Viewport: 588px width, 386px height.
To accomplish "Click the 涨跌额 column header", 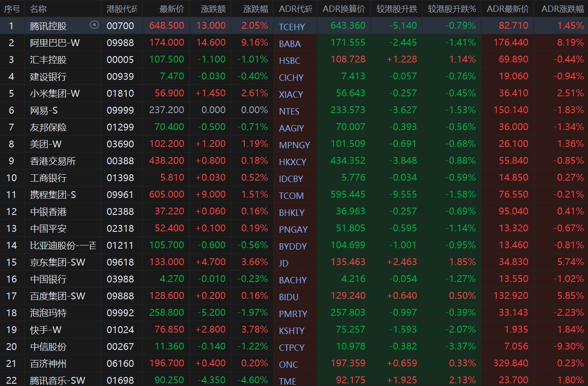I will tap(213, 9).
